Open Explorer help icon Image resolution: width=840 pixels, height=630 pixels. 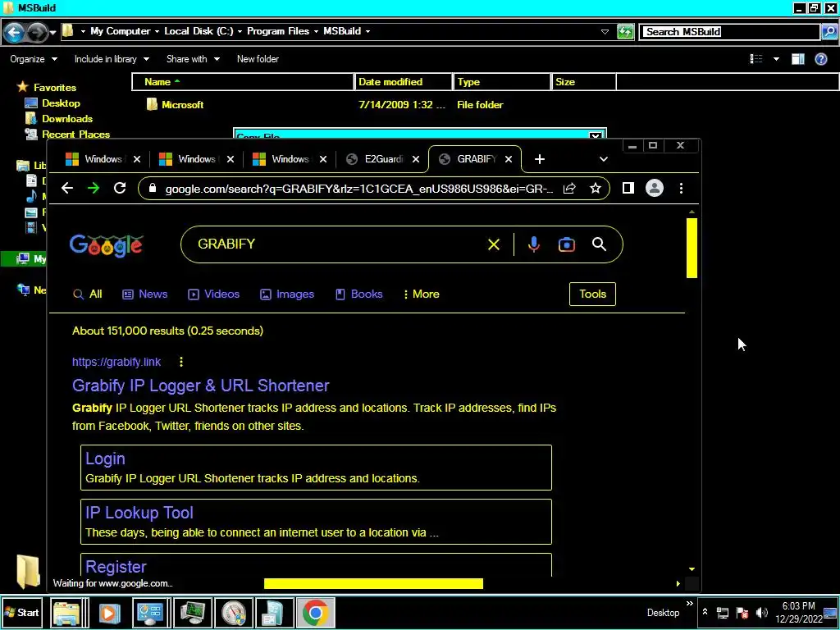click(x=820, y=59)
